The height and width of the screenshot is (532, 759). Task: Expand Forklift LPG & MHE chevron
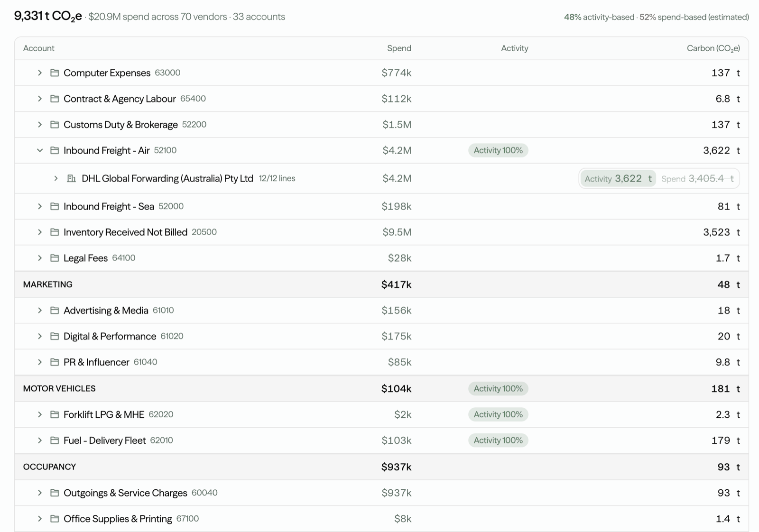(40, 414)
